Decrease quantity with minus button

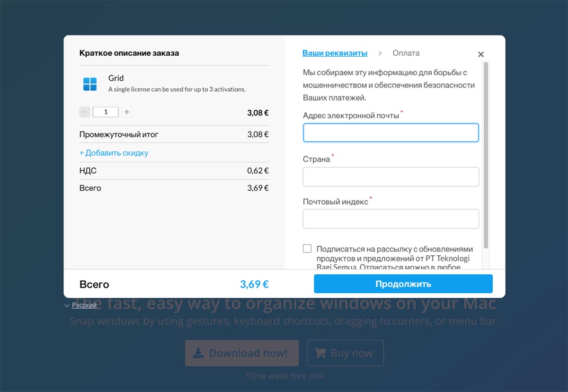click(x=85, y=112)
